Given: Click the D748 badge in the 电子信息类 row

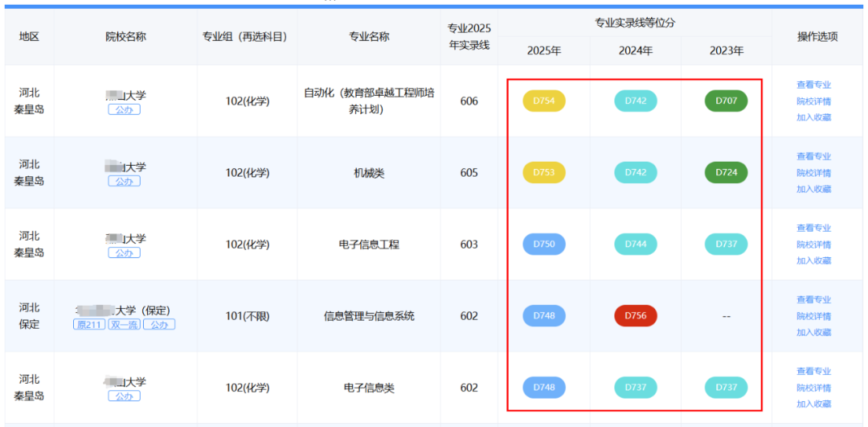Looking at the screenshot, I should [544, 387].
